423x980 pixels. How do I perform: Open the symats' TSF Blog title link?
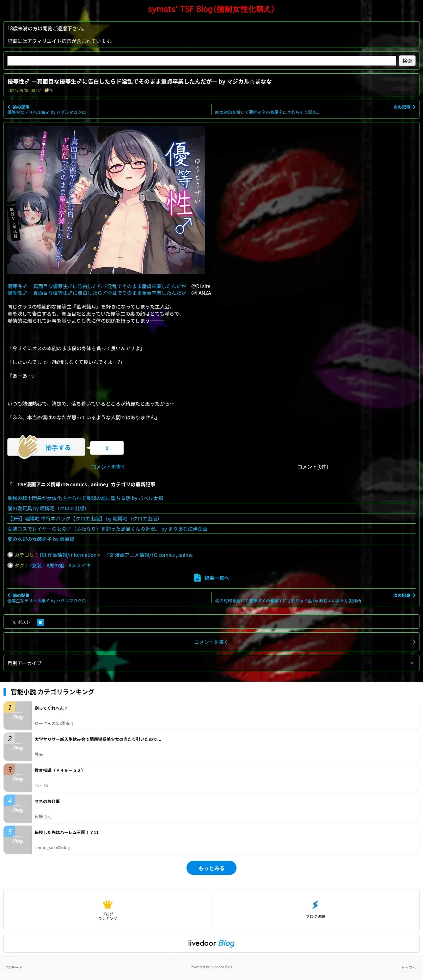[x=211, y=9]
